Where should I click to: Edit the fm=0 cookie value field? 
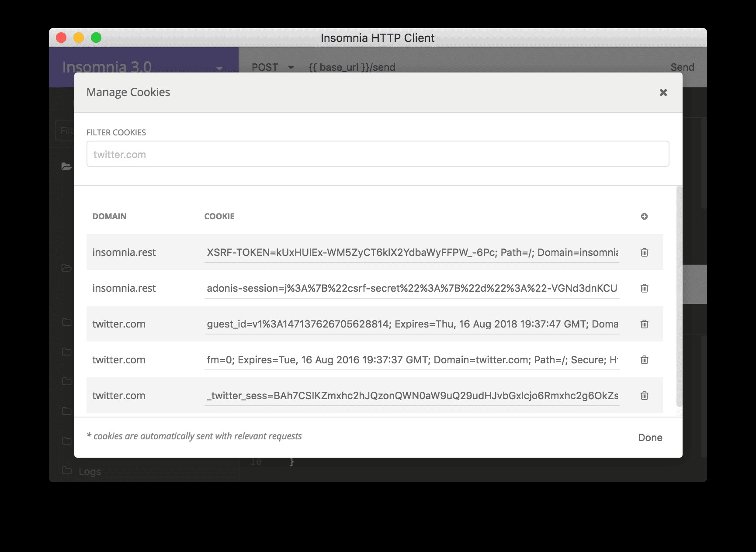[x=412, y=360]
